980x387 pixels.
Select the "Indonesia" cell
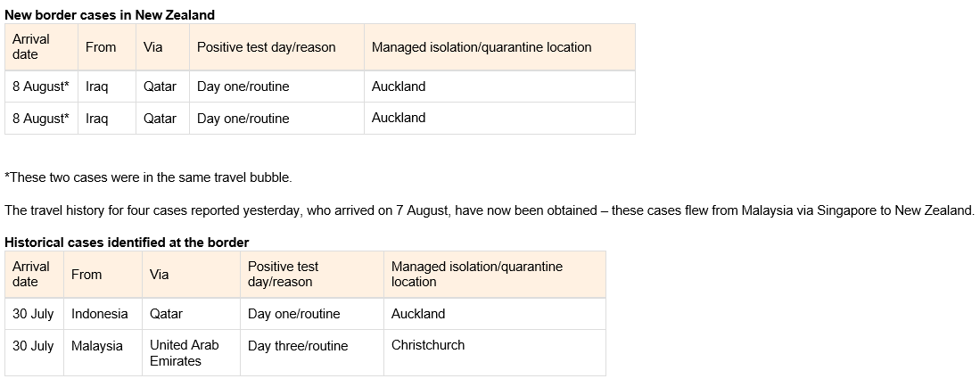(100, 314)
